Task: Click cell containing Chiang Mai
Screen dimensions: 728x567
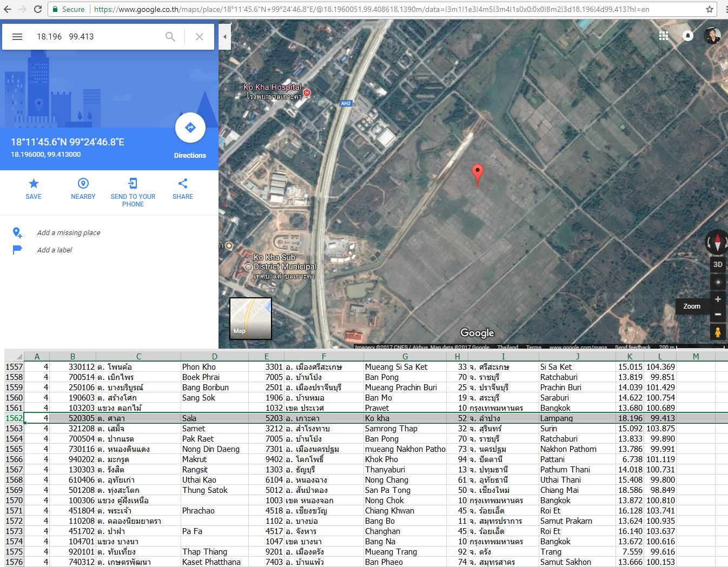Action: (x=577, y=490)
